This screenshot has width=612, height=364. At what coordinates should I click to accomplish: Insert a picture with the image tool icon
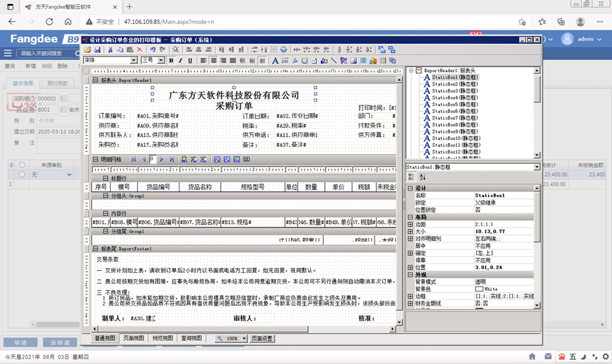353,60
